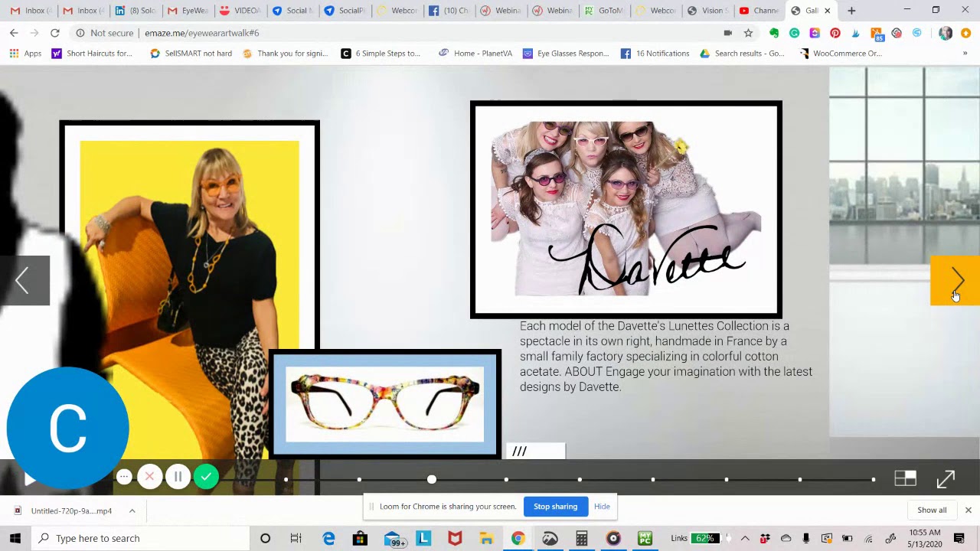Open Apps bookmark shortcut
Viewport: 980px width, 551px height.
pyautogui.click(x=25, y=54)
